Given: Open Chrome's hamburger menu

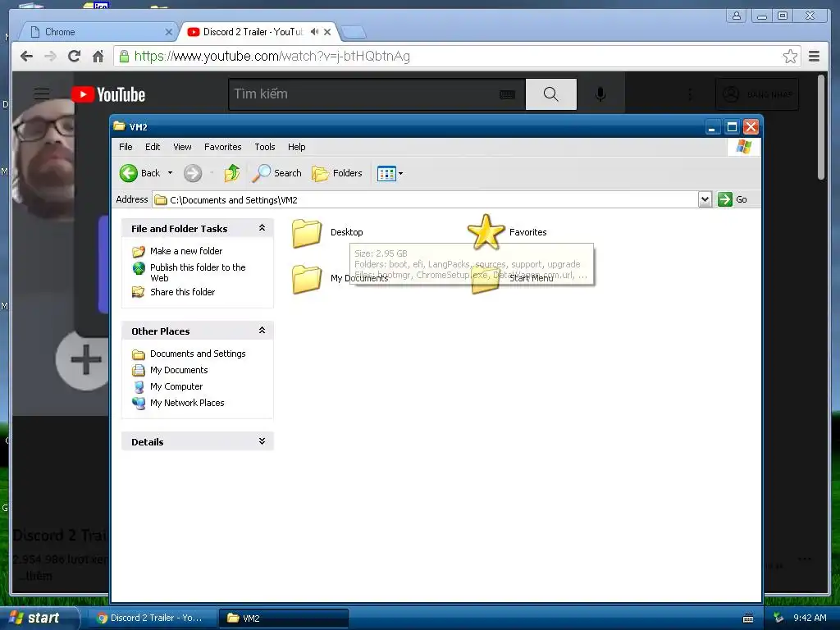Looking at the screenshot, I should (814, 57).
